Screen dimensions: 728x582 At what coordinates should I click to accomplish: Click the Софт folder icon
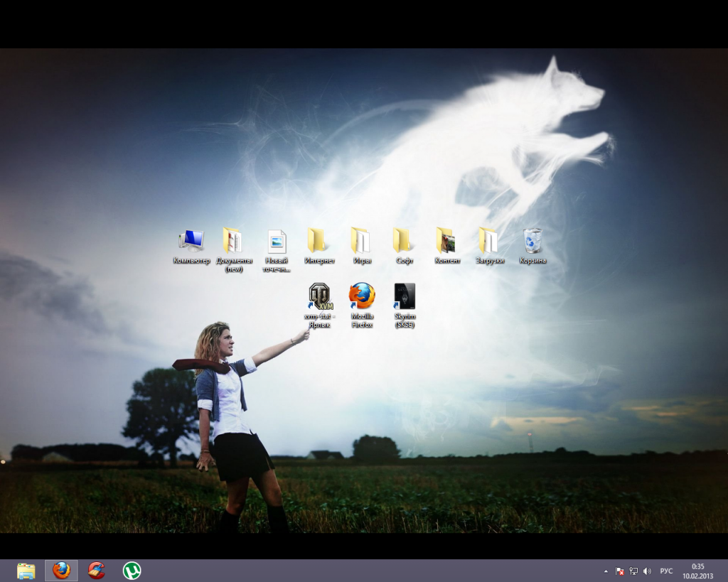coord(404,242)
